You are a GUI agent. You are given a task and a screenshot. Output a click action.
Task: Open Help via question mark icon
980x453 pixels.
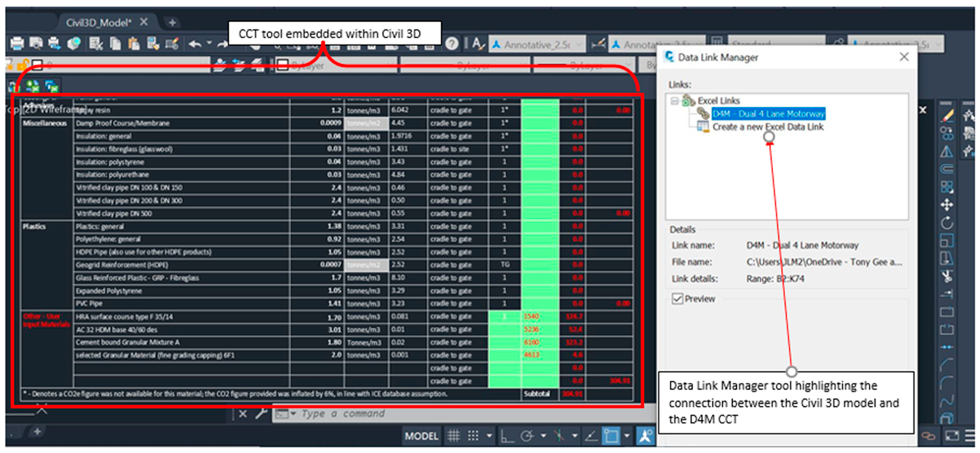click(452, 44)
